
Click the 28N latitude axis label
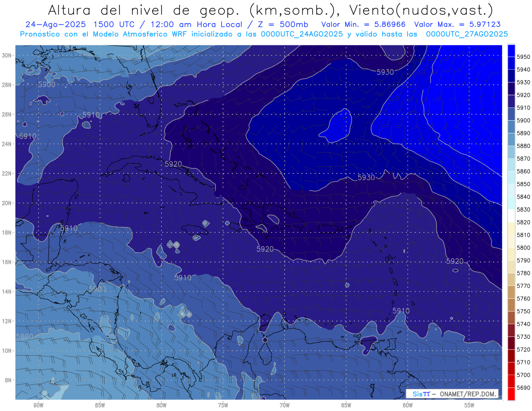click(7, 85)
